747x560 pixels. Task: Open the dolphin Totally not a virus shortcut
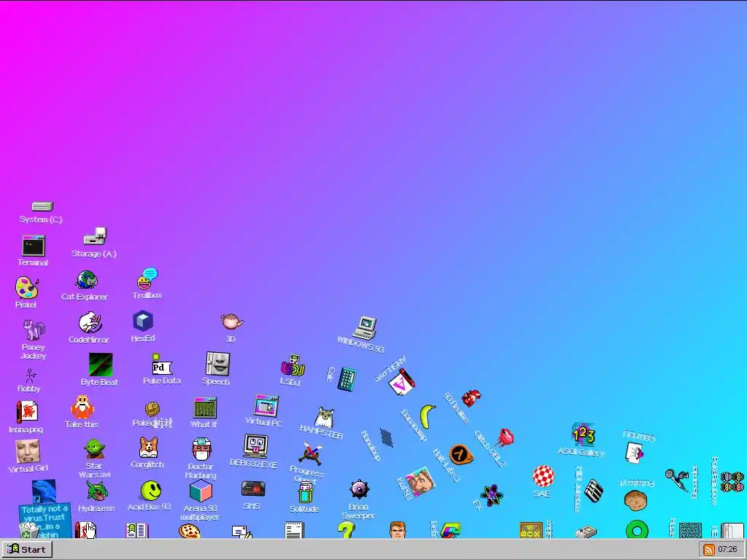(x=44, y=491)
